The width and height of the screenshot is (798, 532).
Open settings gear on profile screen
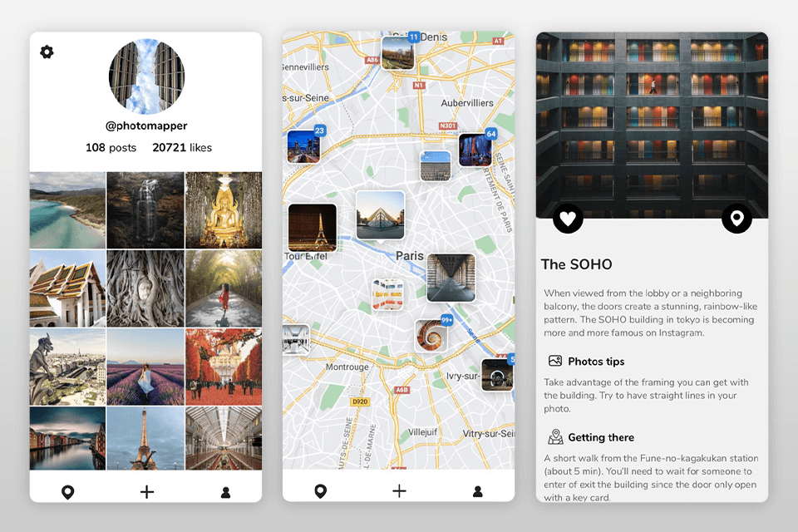tap(47, 52)
